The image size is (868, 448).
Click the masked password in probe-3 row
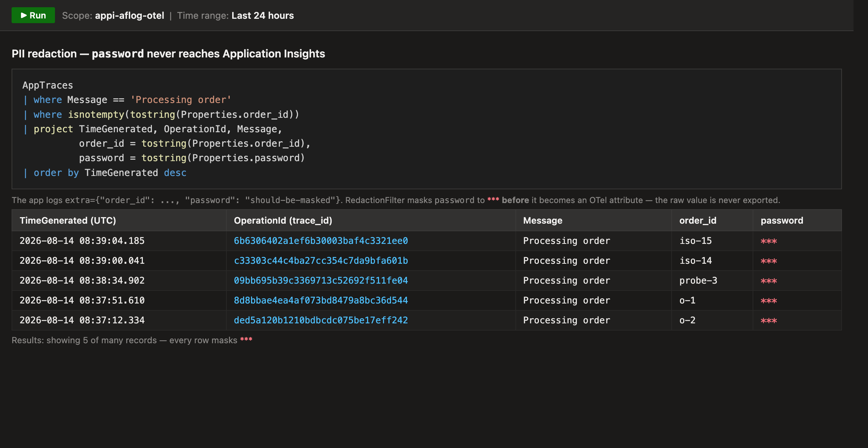[769, 281]
